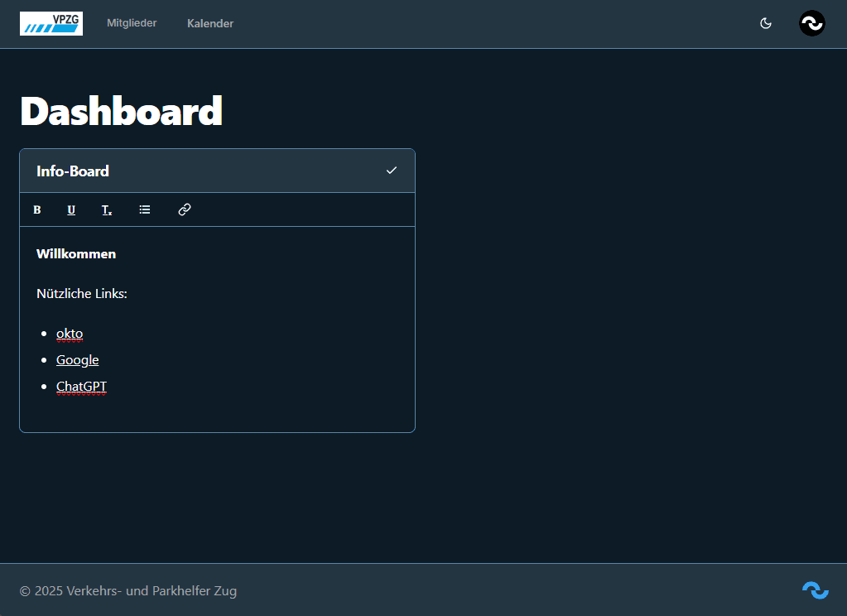
Task: Open the ChatGPT link
Action: click(x=81, y=386)
